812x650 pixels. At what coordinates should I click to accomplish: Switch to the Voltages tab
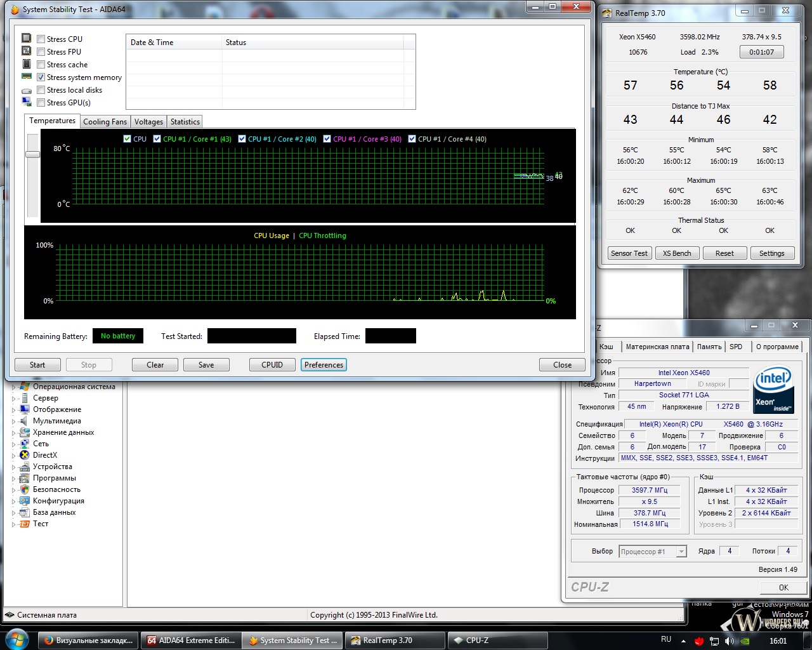coord(148,122)
